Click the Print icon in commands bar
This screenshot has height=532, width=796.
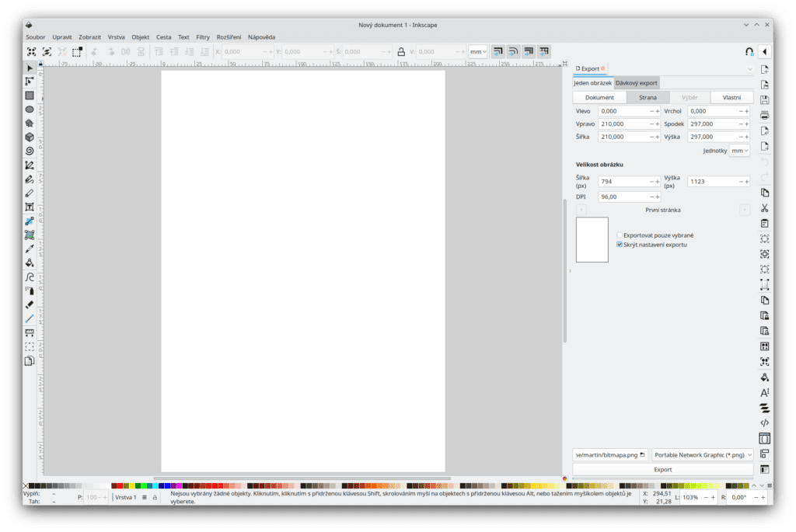click(764, 115)
